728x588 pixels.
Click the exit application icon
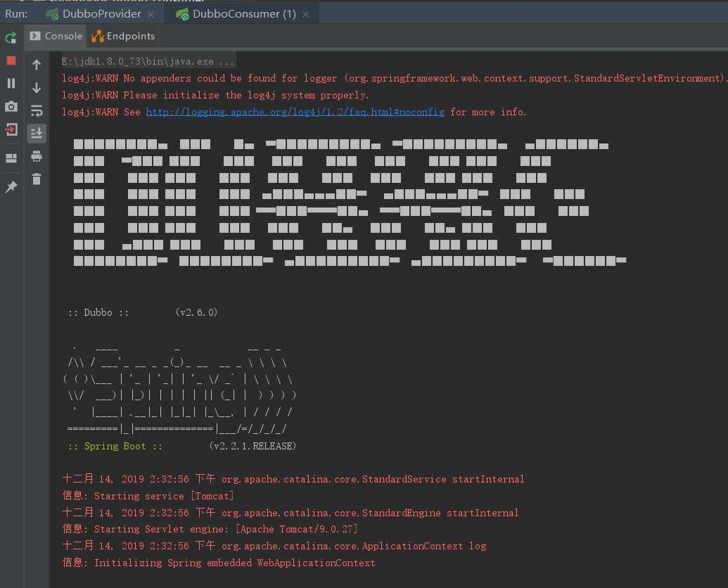pos(11,129)
